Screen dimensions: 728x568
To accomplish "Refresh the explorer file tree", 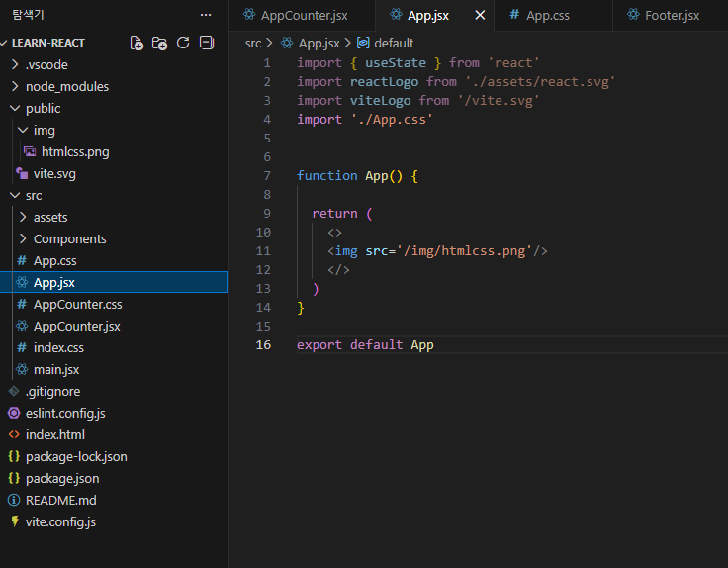I will [x=183, y=43].
